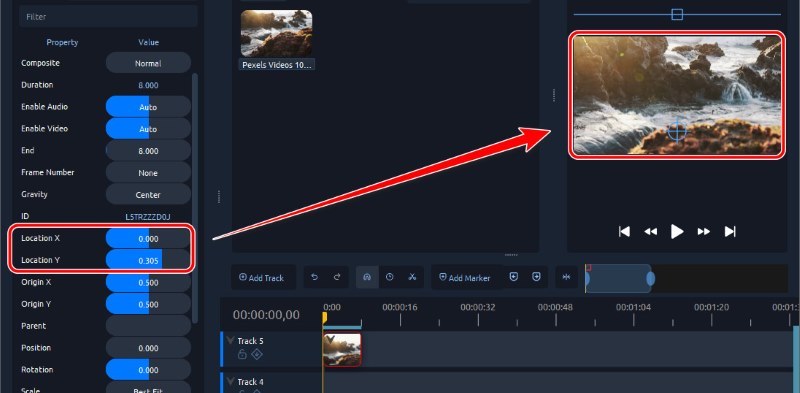
Task: Open the Gravity dropdown showing Center
Action: coord(148,195)
